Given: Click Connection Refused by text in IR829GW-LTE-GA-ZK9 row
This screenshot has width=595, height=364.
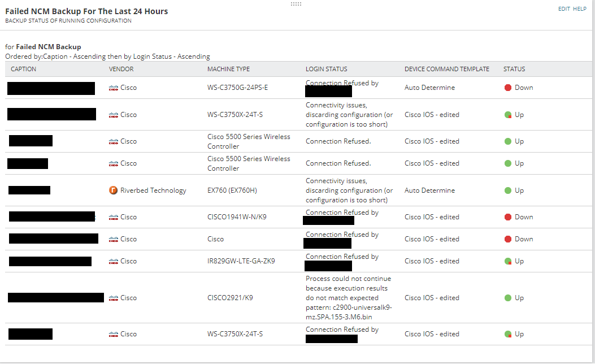Looking at the screenshot, I should 342,257.
